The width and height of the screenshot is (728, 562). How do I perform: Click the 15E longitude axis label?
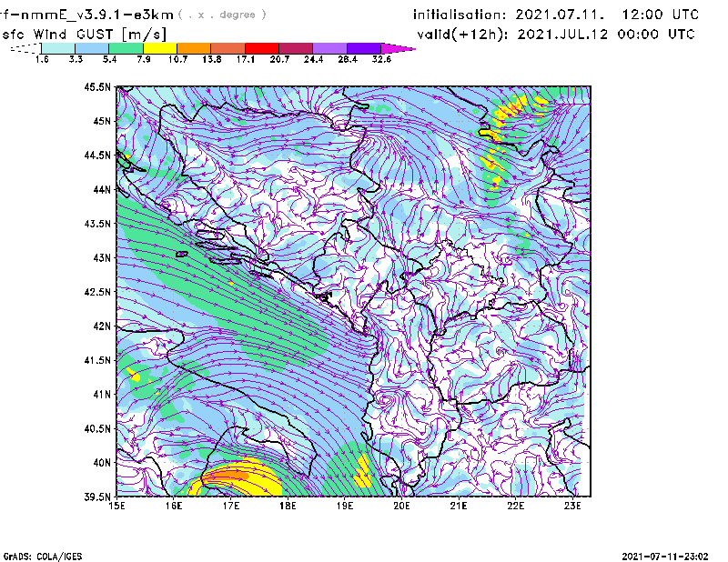116,506
